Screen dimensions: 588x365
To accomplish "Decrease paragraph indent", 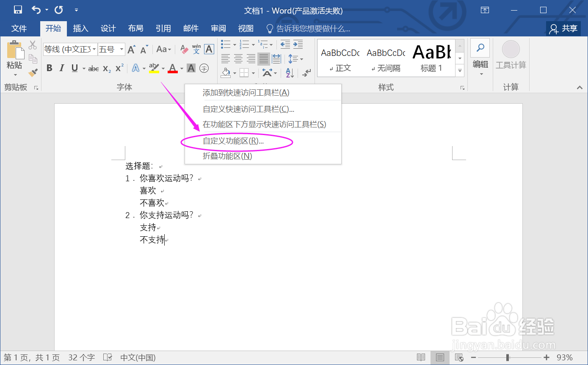I will tap(285, 44).
